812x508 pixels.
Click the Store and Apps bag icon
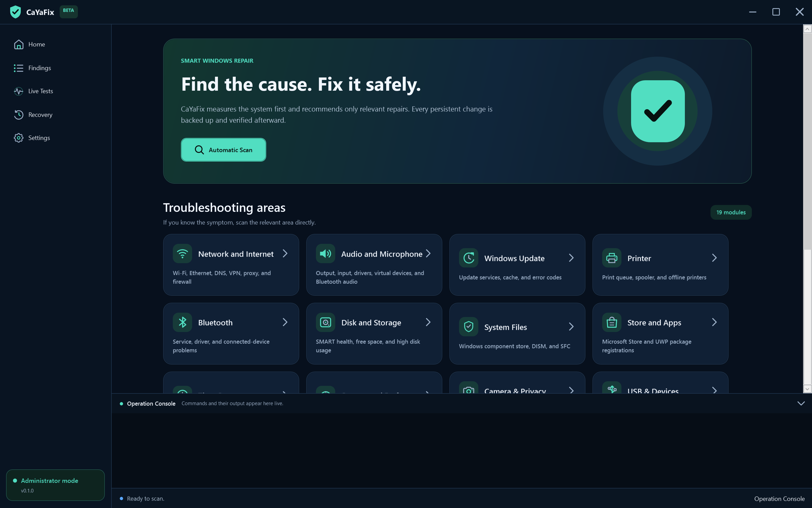click(612, 322)
